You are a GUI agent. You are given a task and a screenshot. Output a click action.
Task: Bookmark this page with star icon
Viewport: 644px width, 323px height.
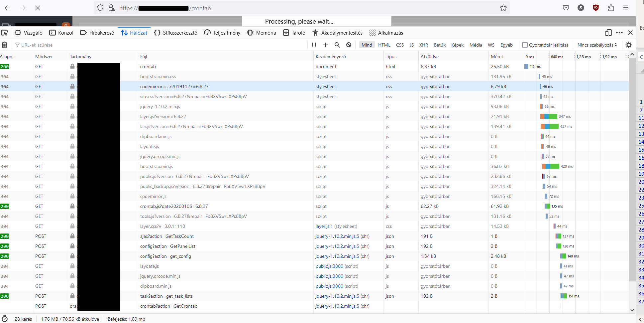(503, 8)
